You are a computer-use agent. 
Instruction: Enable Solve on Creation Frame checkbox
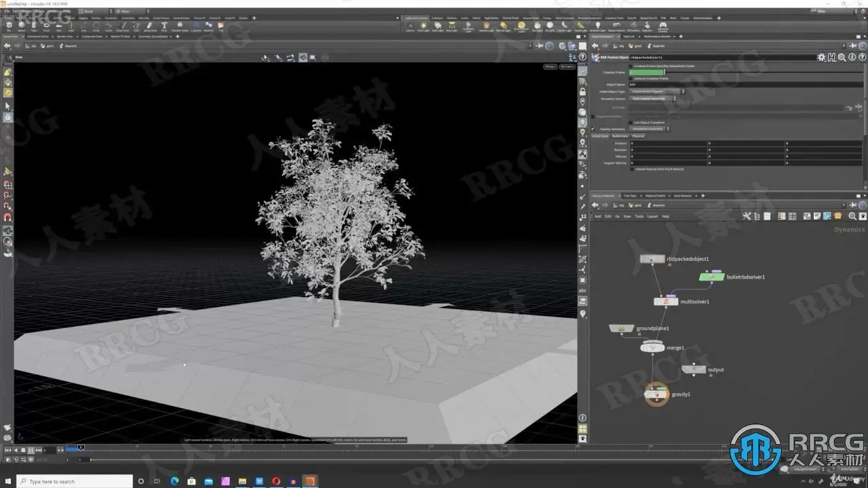pos(631,79)
